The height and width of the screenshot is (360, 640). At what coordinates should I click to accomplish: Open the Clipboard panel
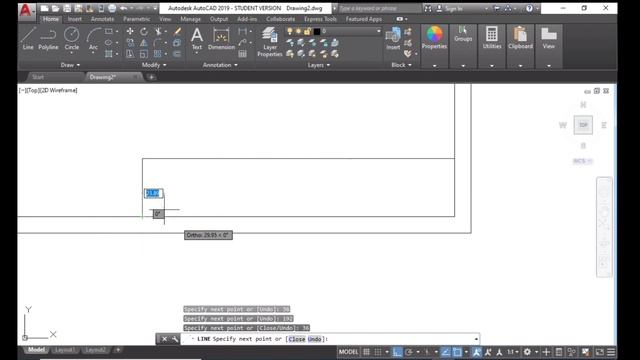point(520,37)
